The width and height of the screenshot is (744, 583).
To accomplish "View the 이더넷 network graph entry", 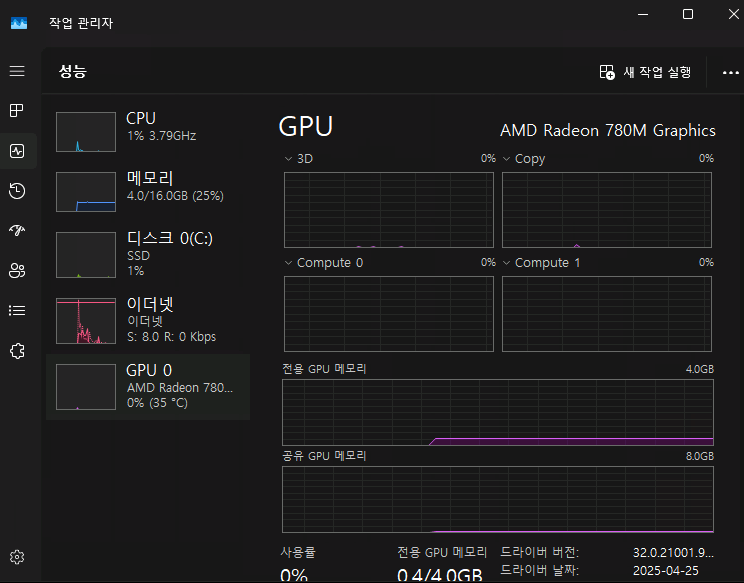I will point(148,318).
